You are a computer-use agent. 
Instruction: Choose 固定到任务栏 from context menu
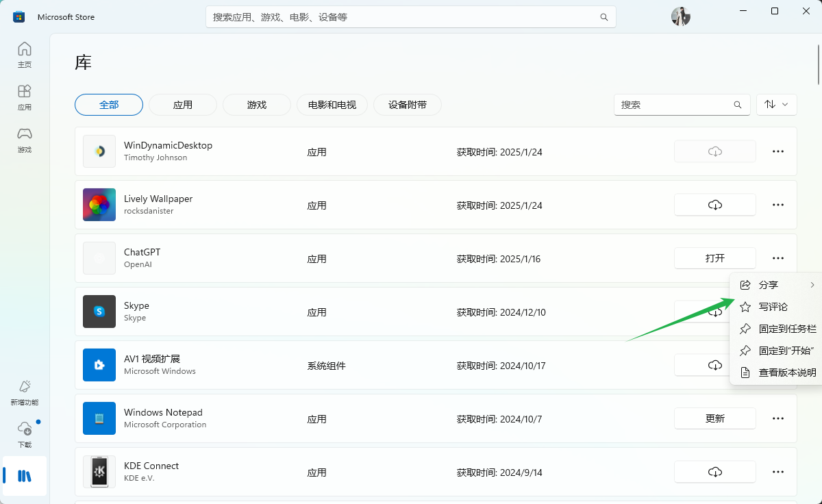(777, 329)
